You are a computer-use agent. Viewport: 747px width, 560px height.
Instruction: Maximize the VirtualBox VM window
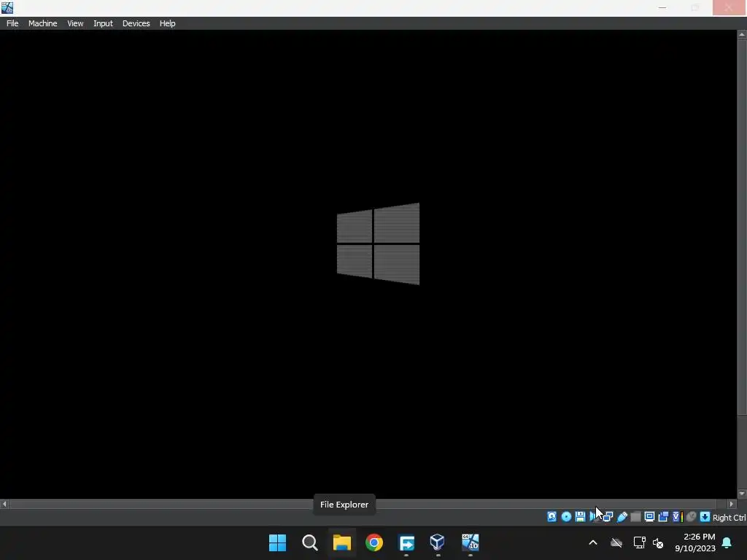point(695,7)
